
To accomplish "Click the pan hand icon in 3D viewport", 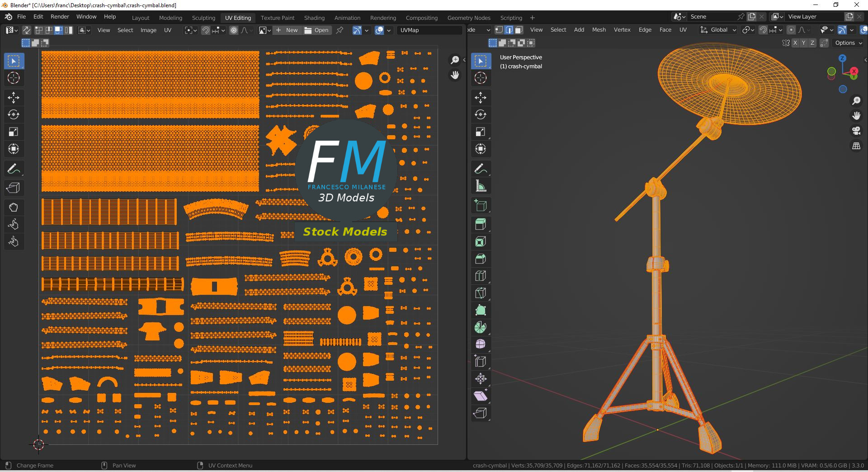I will pos(856,116).
